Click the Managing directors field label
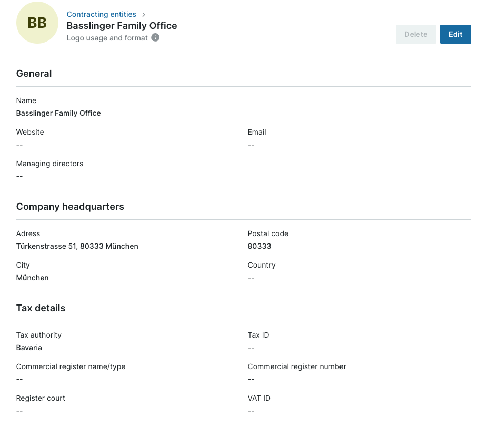Screen dimensions: 480x448 point(49,164)
